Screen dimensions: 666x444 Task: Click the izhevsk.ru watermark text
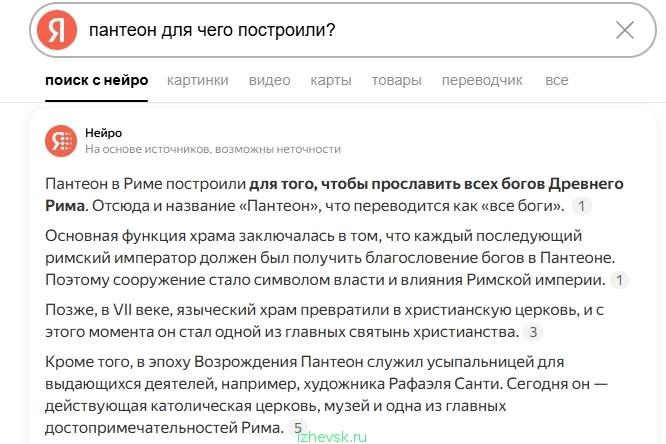[332, 437]
